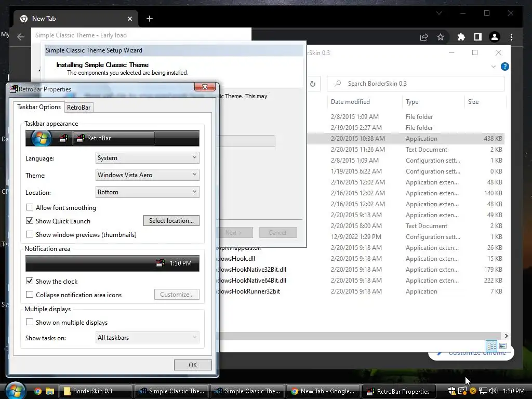Open a new Chrome tab with plus icon
Viewport: 532px width, 399px height.
[x=150, y=19]
